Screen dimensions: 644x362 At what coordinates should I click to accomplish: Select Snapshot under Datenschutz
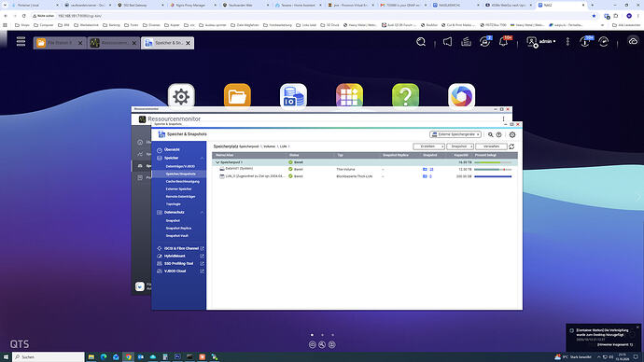click(173, 221)
